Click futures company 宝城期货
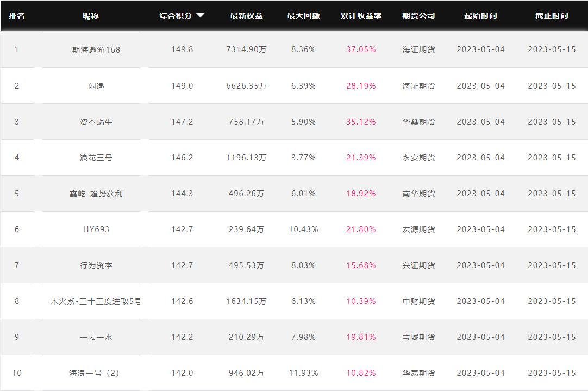The height and width of the screenshot is (391, 588). pos(418,337)
